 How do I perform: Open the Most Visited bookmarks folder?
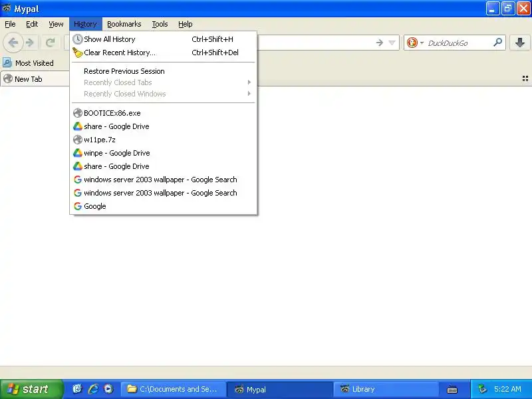point(29,63)
